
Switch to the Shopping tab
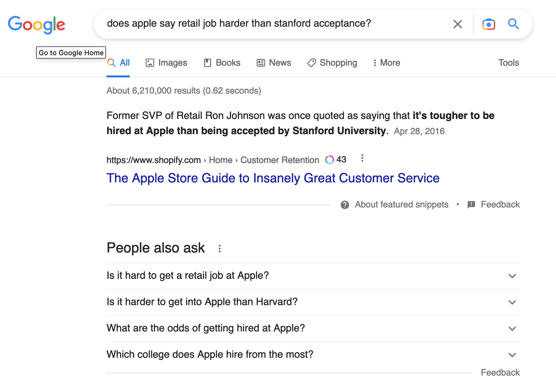[x=332, y=63]
